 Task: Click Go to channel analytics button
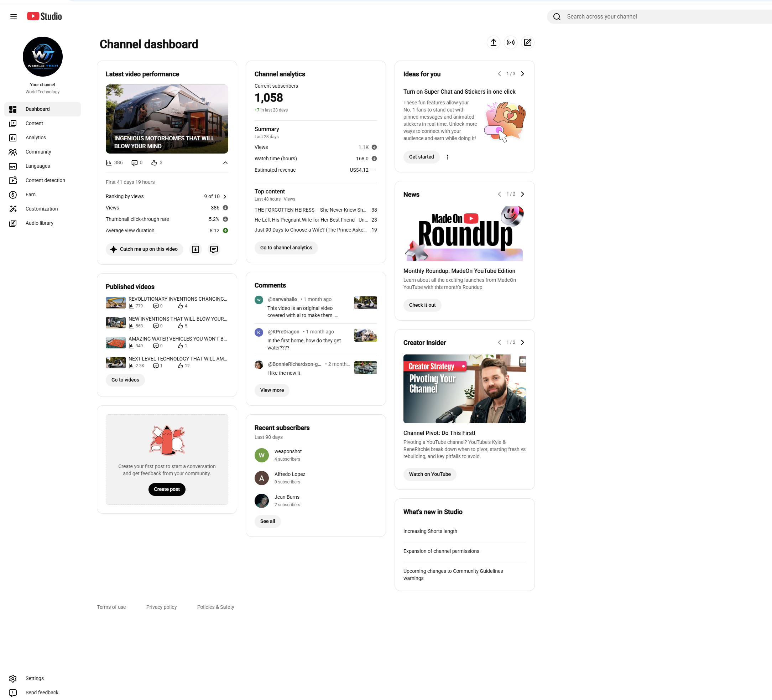click(286, 248)
